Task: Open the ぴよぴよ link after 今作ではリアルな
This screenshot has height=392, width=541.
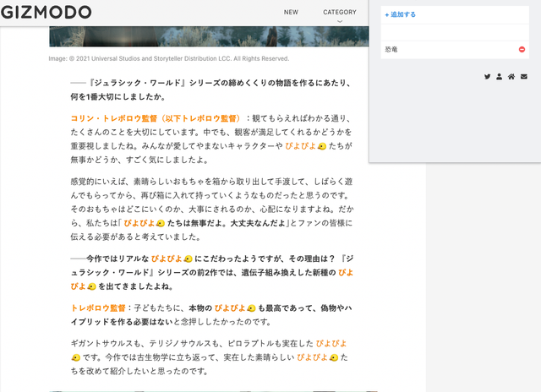Action: [x=172, y=259]
